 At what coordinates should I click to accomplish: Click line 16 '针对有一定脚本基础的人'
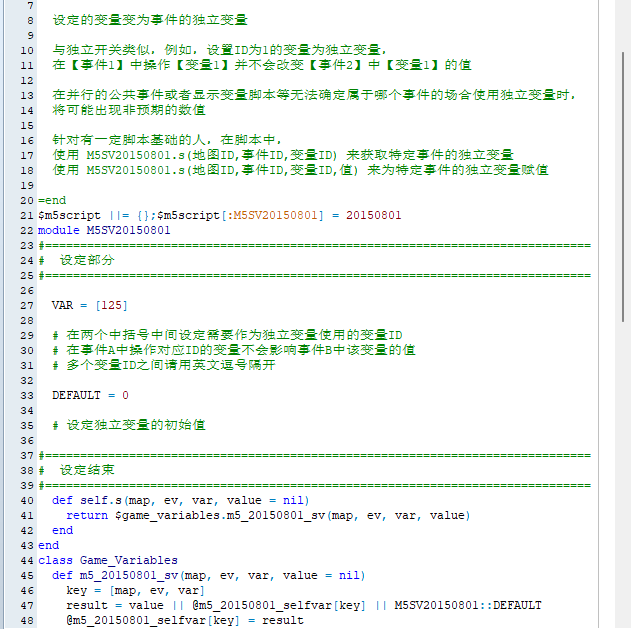pyautogui.click(x=129, y=140)
